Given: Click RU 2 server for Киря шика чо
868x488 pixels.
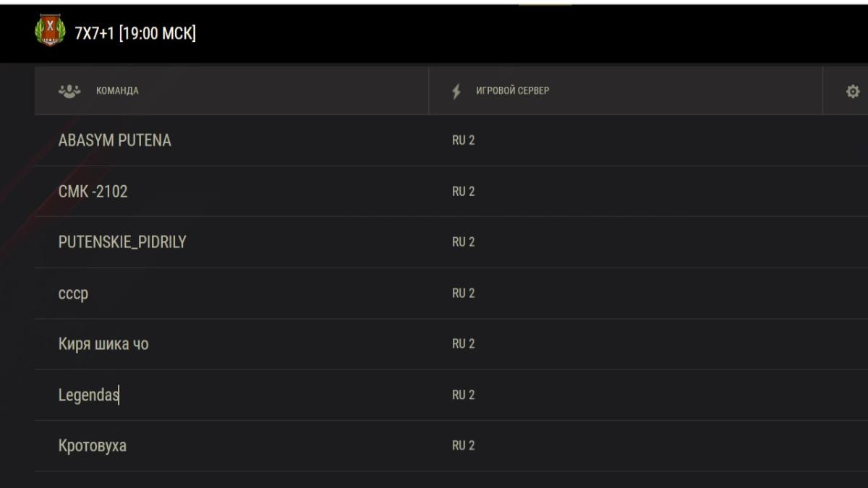Looking at the screenshot, I should tap(464, 344).
